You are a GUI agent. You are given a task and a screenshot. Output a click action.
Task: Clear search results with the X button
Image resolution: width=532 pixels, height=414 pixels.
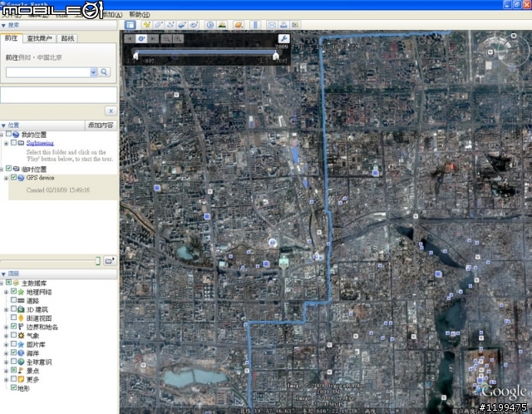(x=111, y=111)
